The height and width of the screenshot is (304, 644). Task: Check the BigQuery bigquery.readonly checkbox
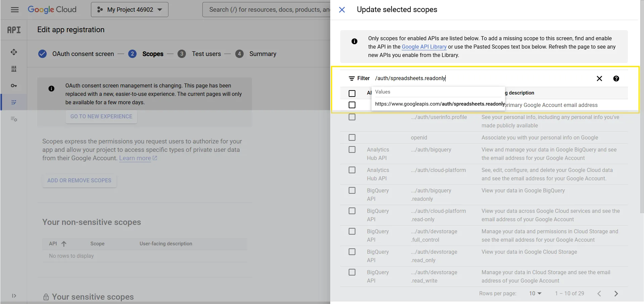click(x=352, y=190)
